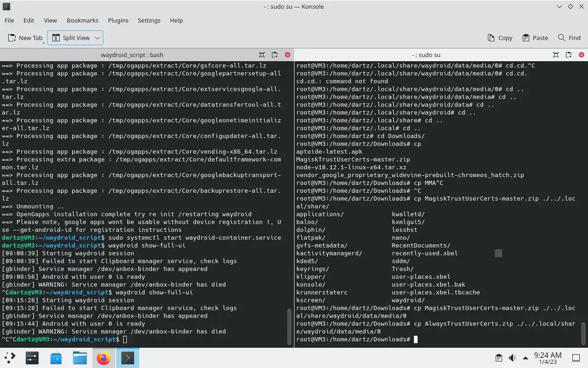Launch Firefox from the taskbar
Screen dimensions: 588x368
[104, 357]
